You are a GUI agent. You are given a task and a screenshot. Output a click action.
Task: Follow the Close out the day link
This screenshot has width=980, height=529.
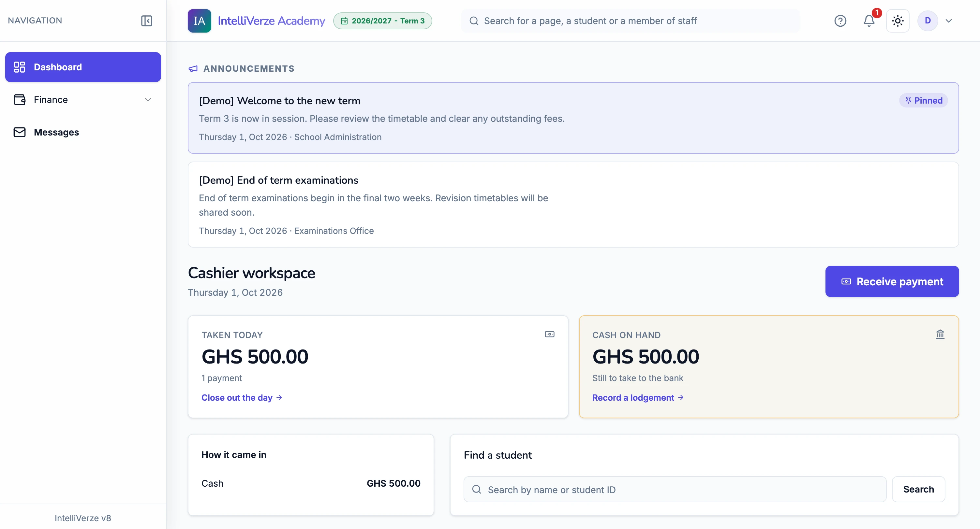point(242,397)
